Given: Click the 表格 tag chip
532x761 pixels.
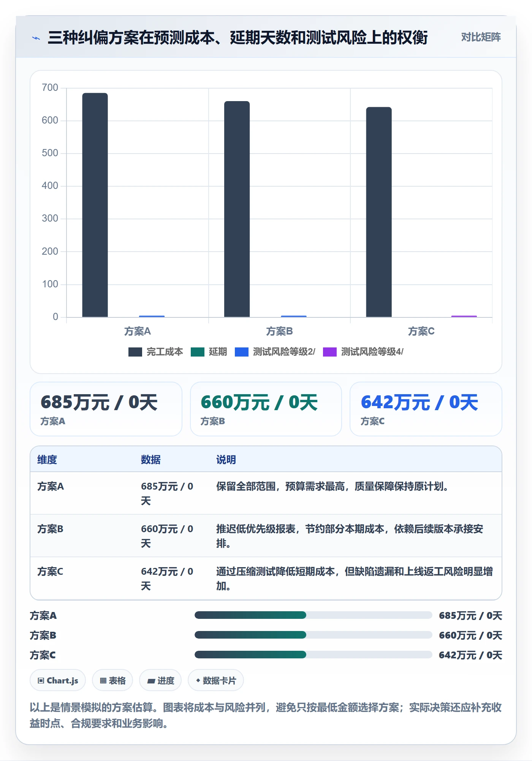Looking at the screenshot, I should coord(112,680).
